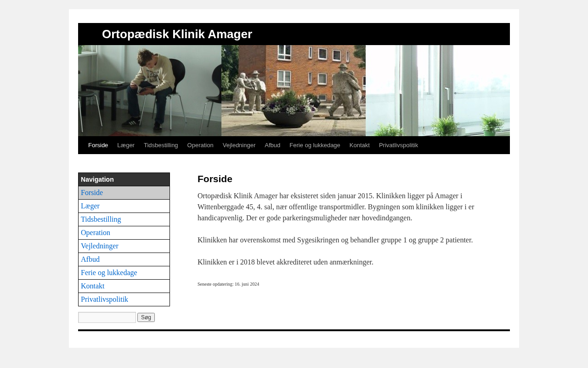
Task: Click the header photo of window plants
Action: (x=438, y=91)
